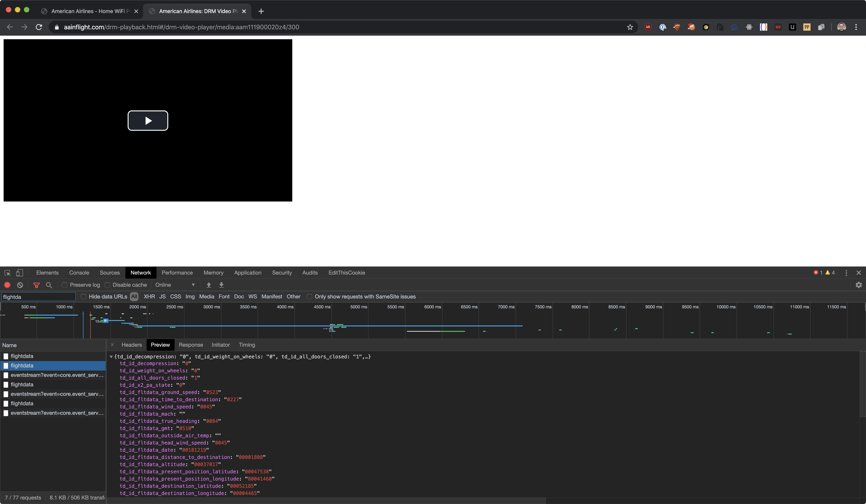This screenshot has width=866, height=504.
Task: Check the Hide data URLs checkbox
Action: point(83,296)
